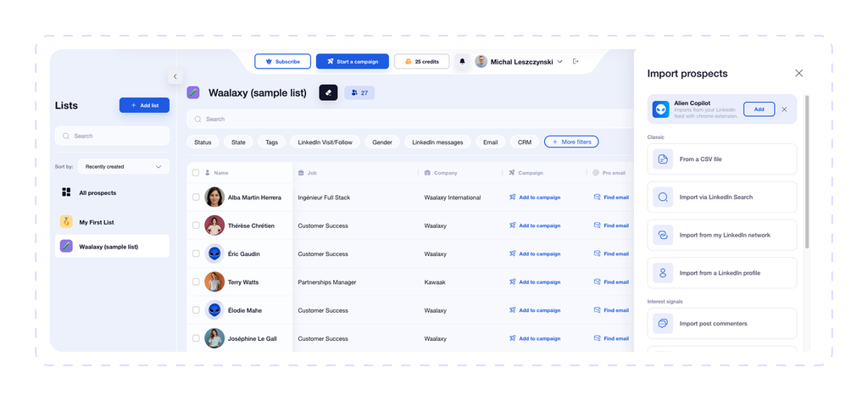Check the box for Terry Watts
868x401 pixels.
[196, 282]
